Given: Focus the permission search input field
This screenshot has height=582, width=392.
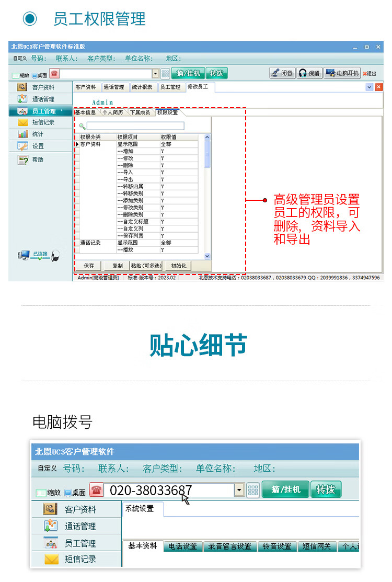Looking at the screenshot, I should click(x=135, y=126).
